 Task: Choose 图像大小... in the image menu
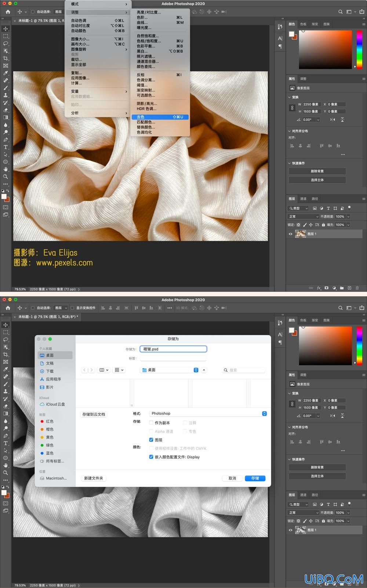tap(97, 39)
